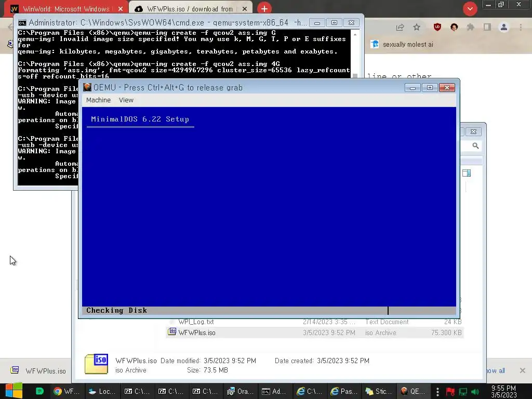Switch to Internet Explorer C:\ taskbar button

[309, 391]
